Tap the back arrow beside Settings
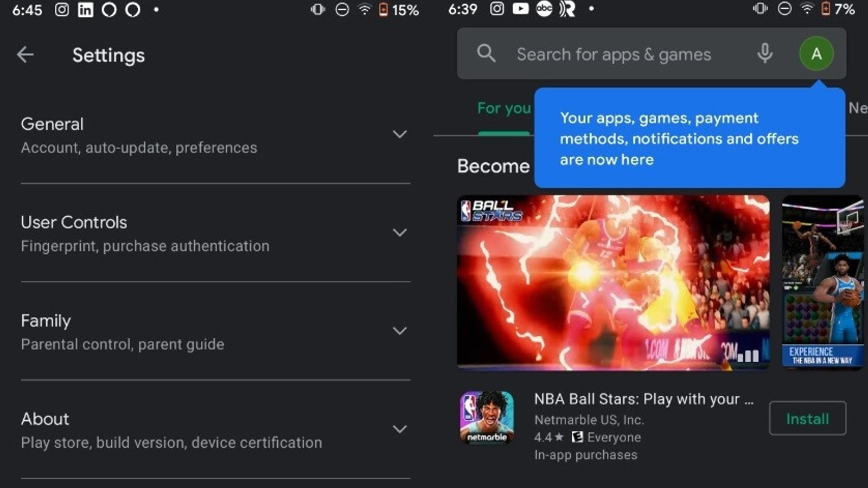Screen dimensions: 868x488 click(25, 54)
